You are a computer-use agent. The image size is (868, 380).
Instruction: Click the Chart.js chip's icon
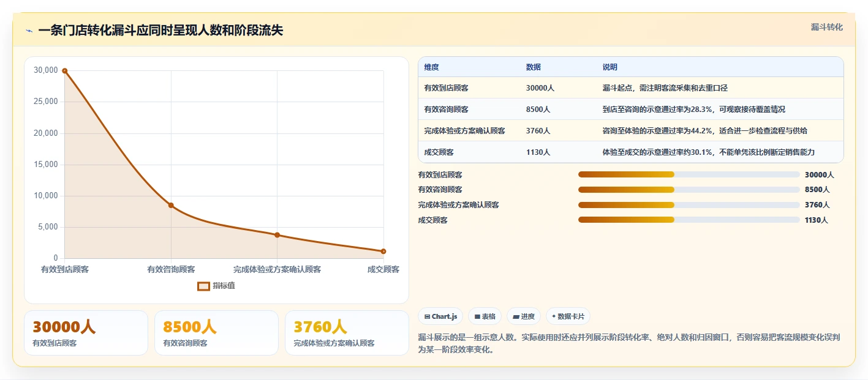pos(427,316)
